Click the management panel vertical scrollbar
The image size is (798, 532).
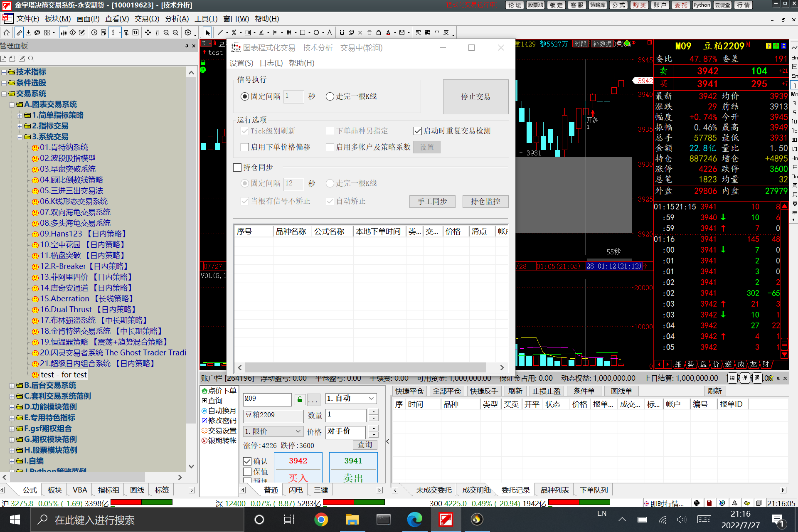pyautogui.click(x=191, y=249)
